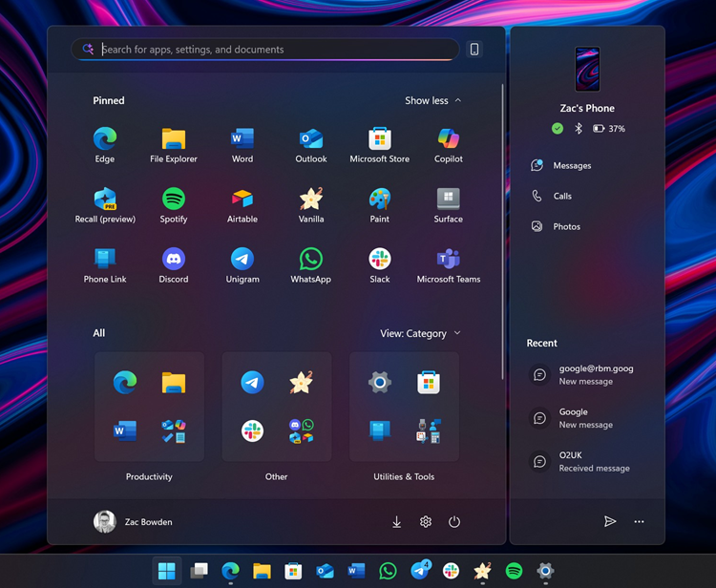Toggle the phone panel button beside search
This screenshot has height=588, width=716.
tap(474, 50)
